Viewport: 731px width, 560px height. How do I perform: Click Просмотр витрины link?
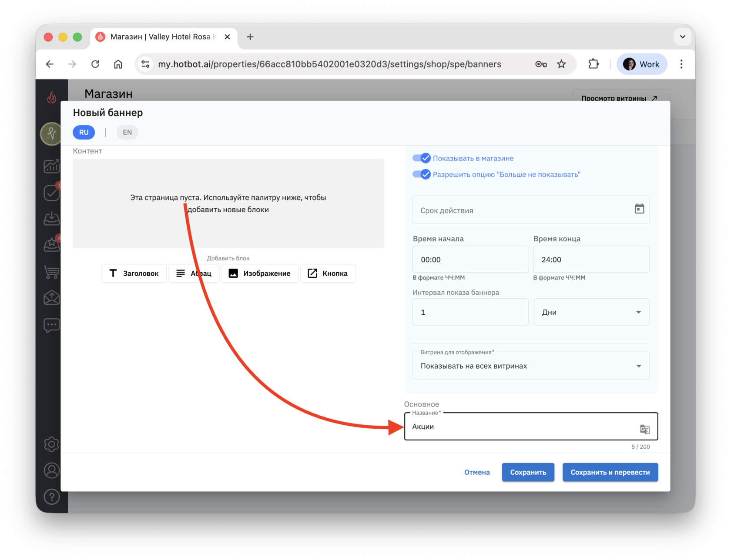click(621, 97)
